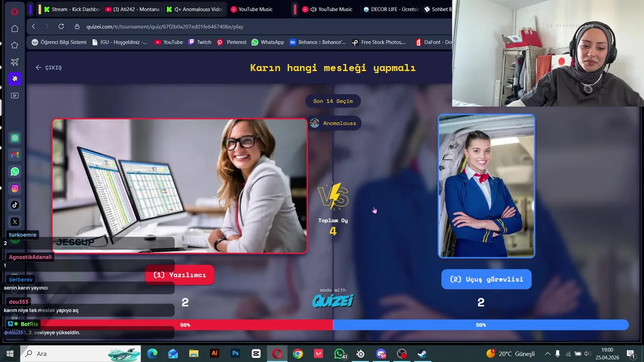Open Steam from the taskbar
The height and width of the screenshot is (362, 644).
(423, 353)
